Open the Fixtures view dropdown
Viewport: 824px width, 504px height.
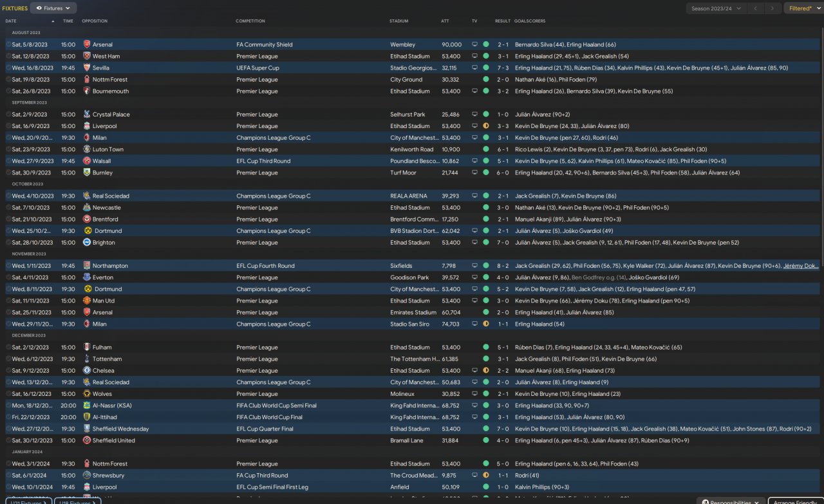point(53,8)
